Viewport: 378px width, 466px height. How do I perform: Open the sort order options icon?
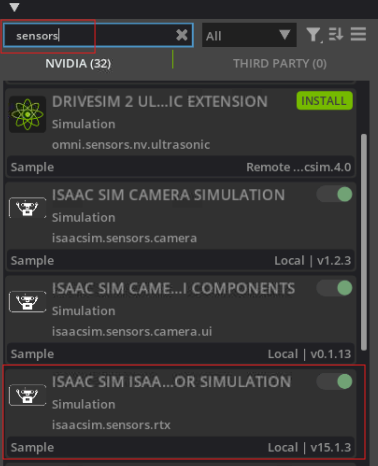coord(336,34)
